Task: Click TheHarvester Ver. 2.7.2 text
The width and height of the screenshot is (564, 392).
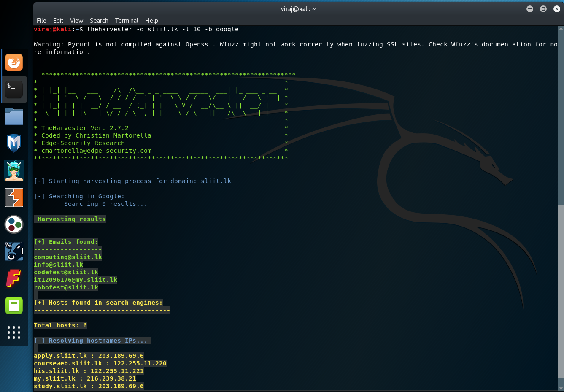Action: (85, 128)
